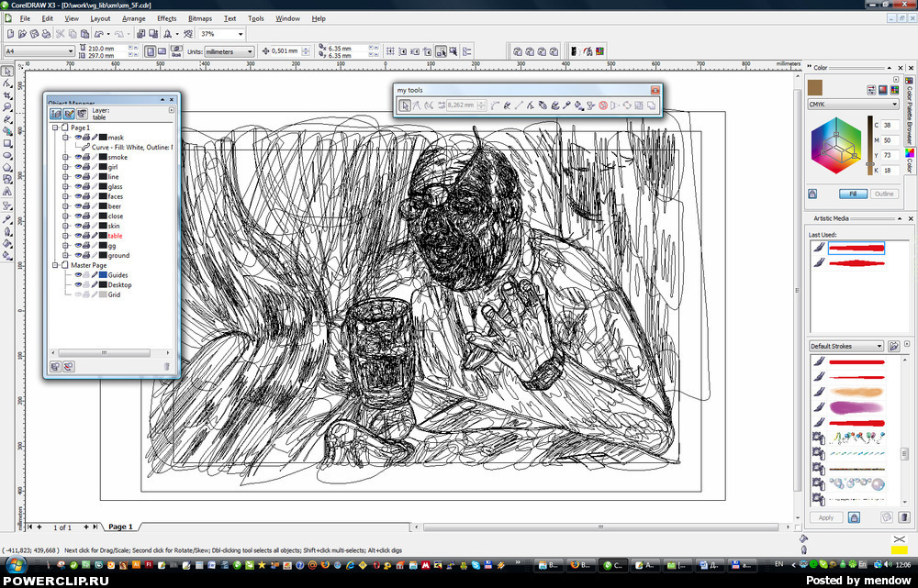Open the Default Strokes dropdown
Image resolution: width=918 pixels, height=588 pixels.
coord(879,346)
